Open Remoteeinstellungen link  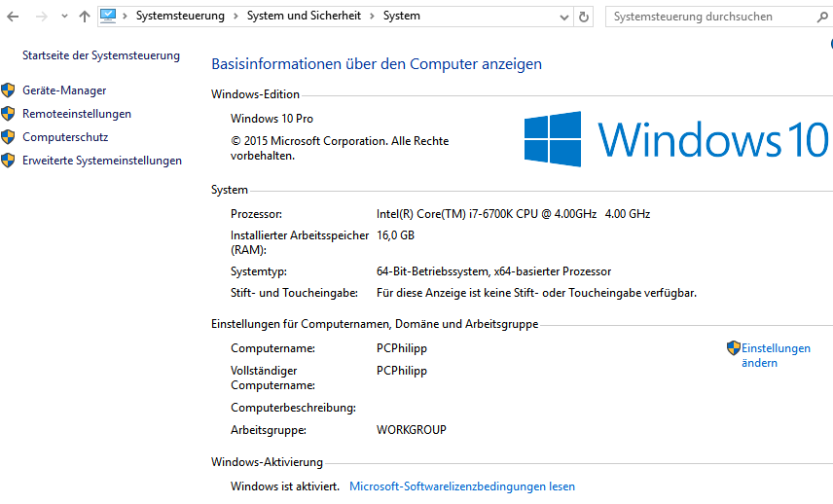pyautogui.click(x=77, y=114)
